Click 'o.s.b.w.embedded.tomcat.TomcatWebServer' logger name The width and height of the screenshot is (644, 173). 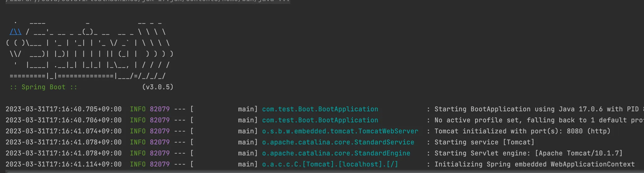click(340, 131)
